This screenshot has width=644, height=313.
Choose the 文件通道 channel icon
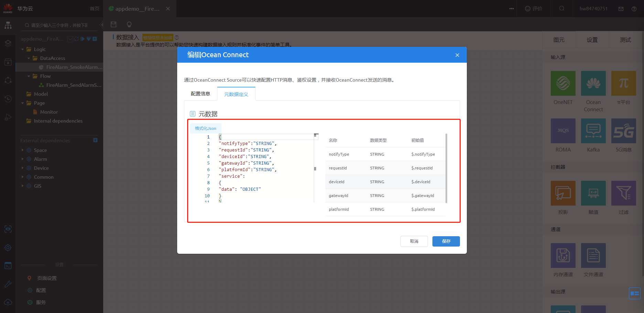593,255
